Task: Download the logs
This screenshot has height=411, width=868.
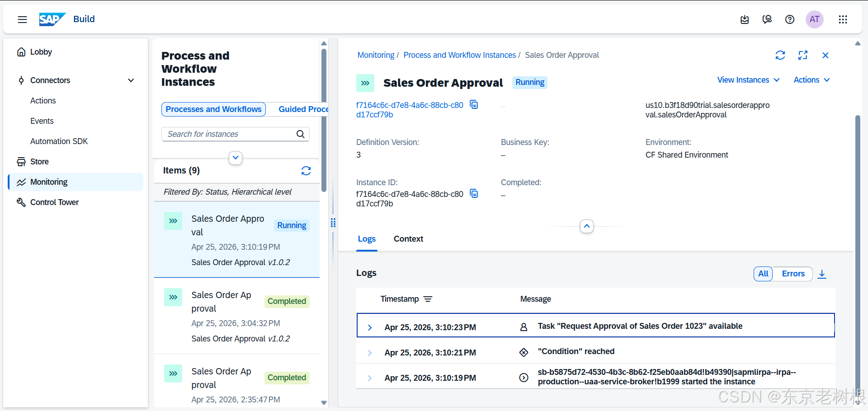Action: click(x=822, y=274)
